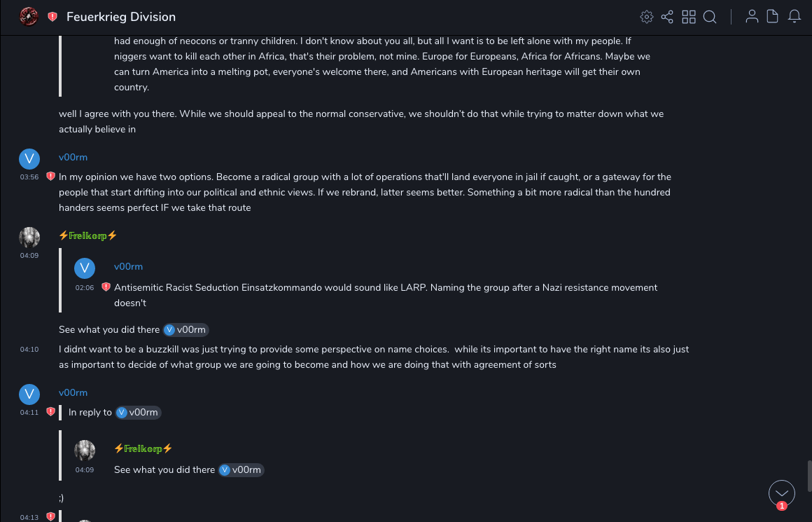Image resolution: width=812 pixels, height=522 pixels.
Task: Open notifications with the bell icon
Action: [x=794, y=17]
